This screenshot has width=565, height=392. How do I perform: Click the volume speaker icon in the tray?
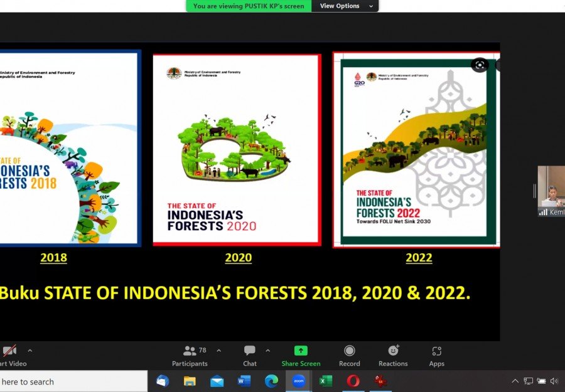pyautogui.click(x=554, y=381)
